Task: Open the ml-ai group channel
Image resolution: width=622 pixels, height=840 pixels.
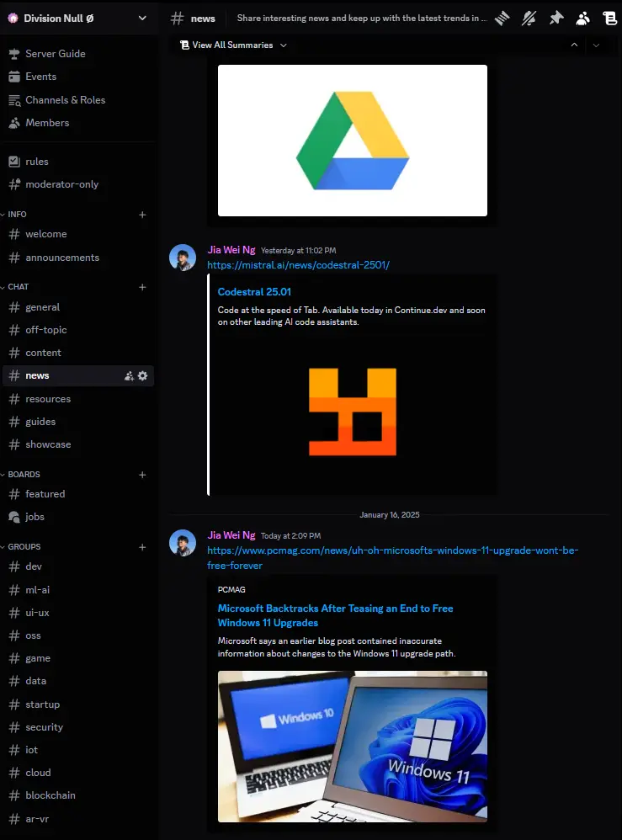Action: pos(78,590)
